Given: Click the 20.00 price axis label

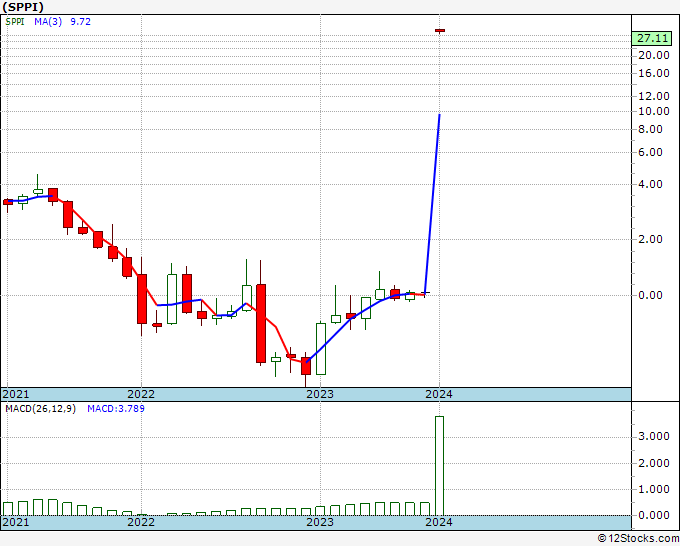Looking at the screenshot, I should click(654, 55).
